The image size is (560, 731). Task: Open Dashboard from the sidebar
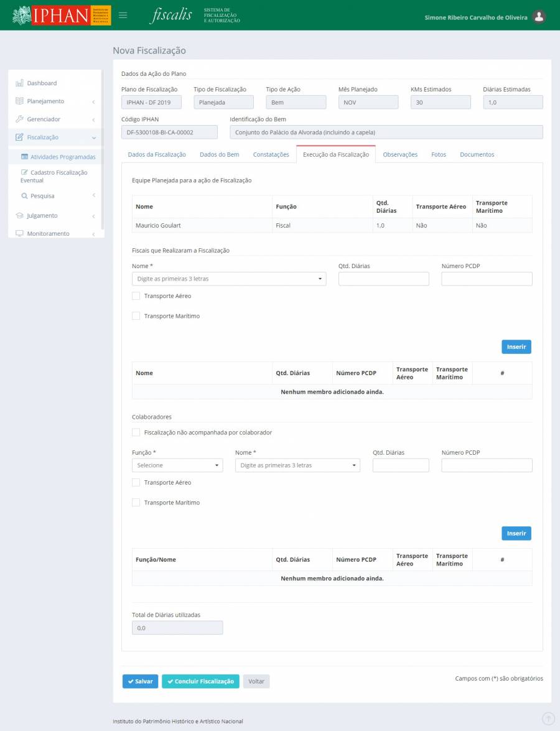click(x=42, y=83)
